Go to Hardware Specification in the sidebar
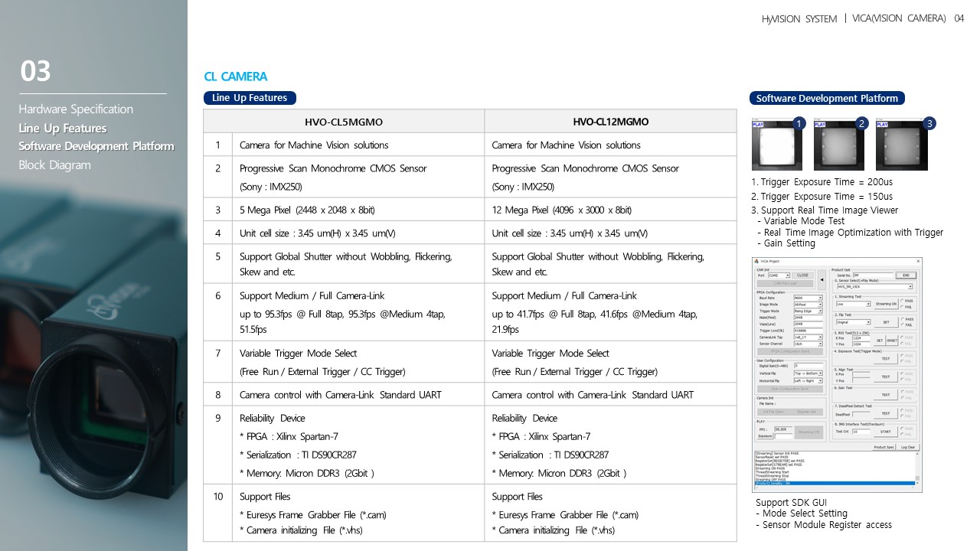980x551 pixels. click(76, 109)
